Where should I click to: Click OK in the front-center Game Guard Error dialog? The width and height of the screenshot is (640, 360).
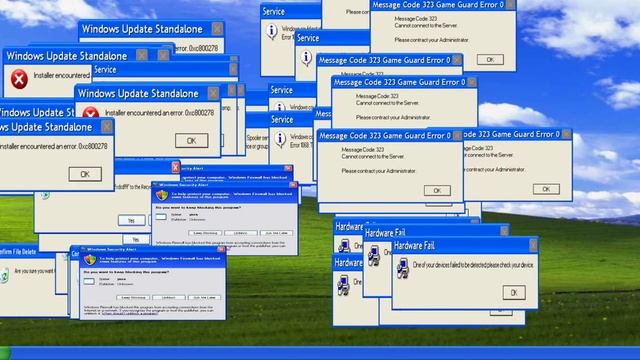pos(437,190)
